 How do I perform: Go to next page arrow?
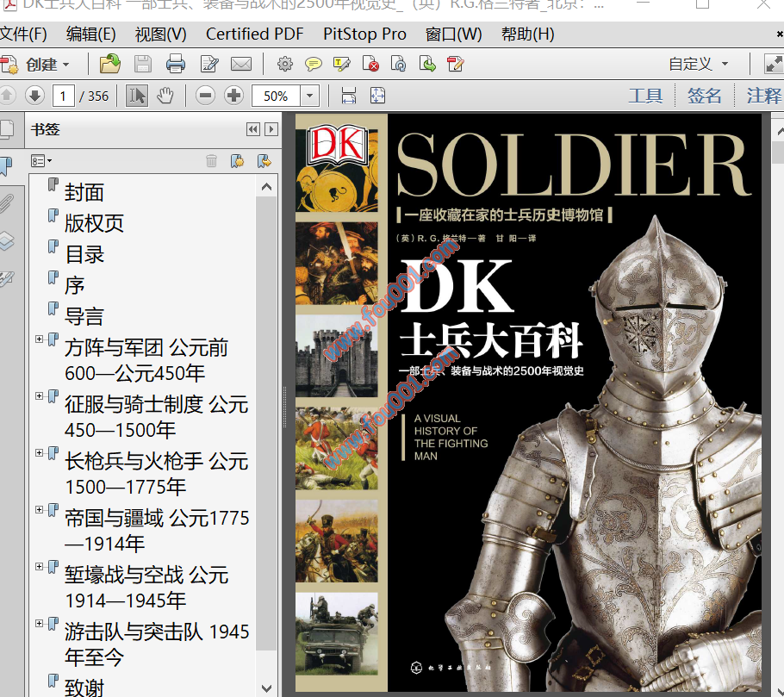34,96
